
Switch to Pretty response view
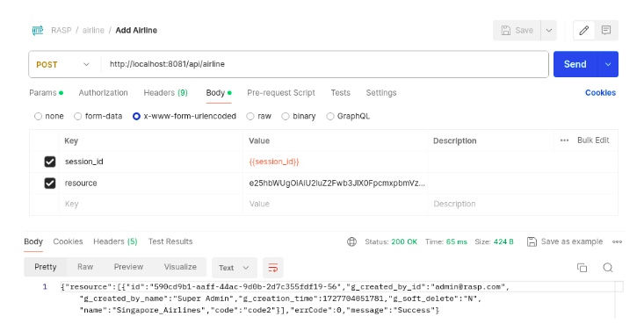click(x=45, y=267)
